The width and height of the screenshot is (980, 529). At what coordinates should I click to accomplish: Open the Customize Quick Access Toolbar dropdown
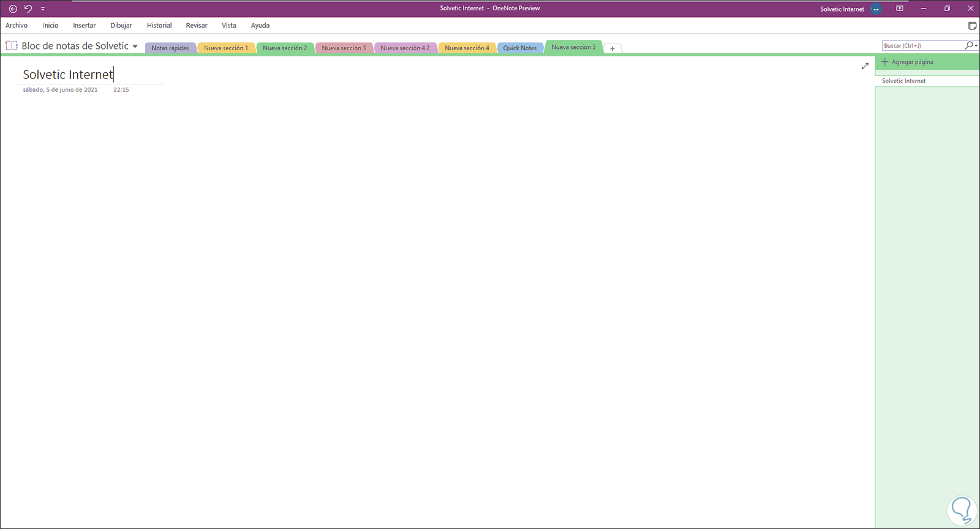[43, 9]
